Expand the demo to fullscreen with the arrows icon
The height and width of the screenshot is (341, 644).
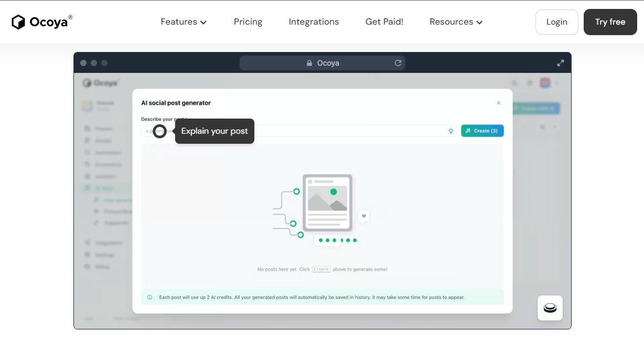[561, 63]
